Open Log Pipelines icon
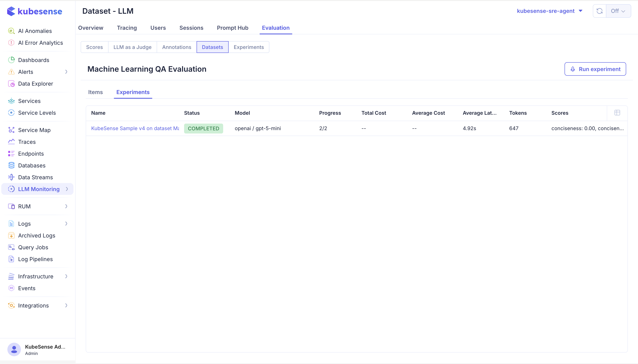Image resolution: width=638 pixels, height=364 pixels. pyautogui.click(x=11, y=259)
